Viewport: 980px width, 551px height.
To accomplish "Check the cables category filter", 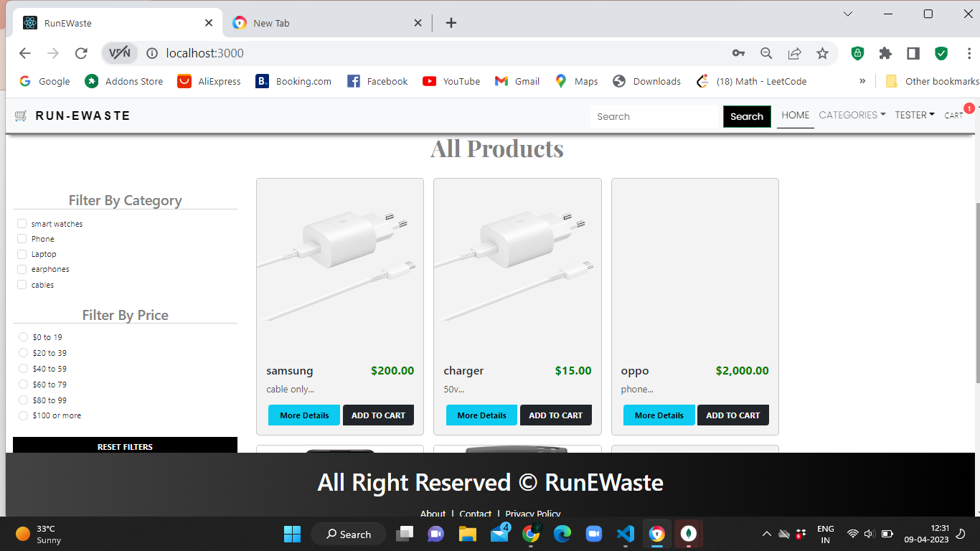I will coord(22,285).
